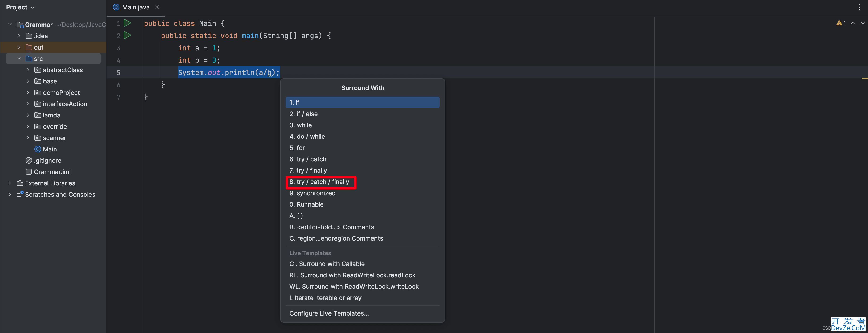Viewport: 868px width, 333px height.
Task: Select editor-fold Comments option
Action: [x=362, y=227]
